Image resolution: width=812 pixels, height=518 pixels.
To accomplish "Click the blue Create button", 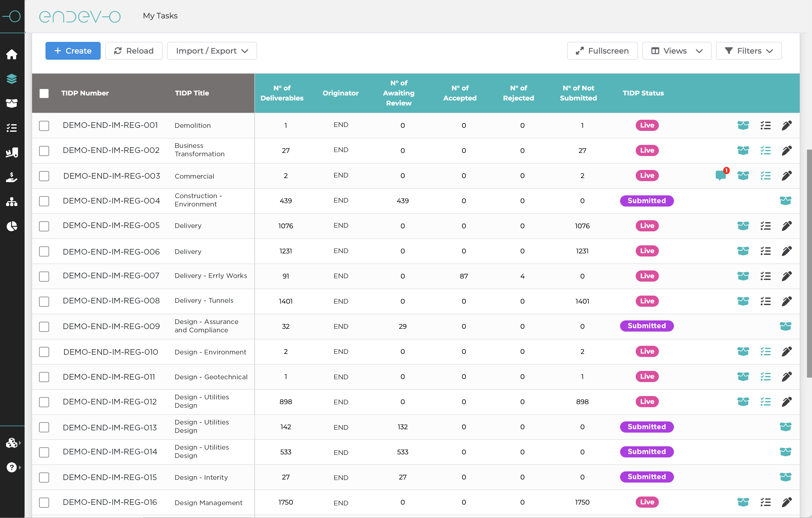I will click(x=73, y=51).
